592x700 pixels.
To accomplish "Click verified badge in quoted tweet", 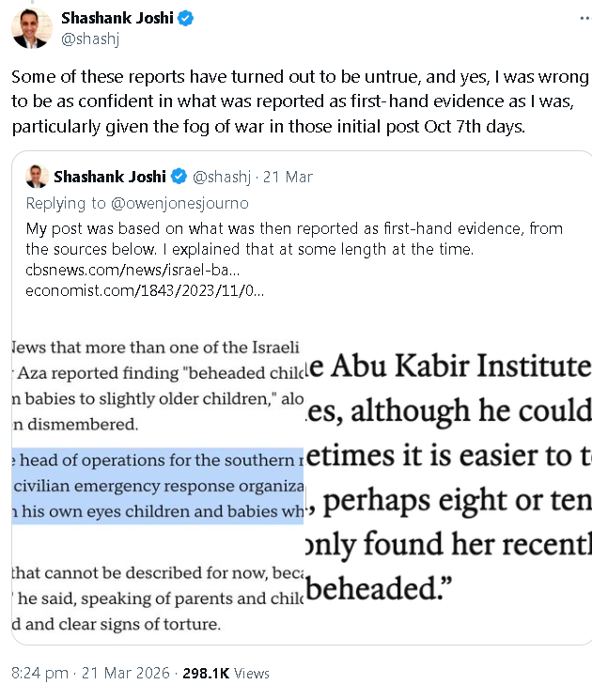I will pyautogui.click(x=179, y=177).
